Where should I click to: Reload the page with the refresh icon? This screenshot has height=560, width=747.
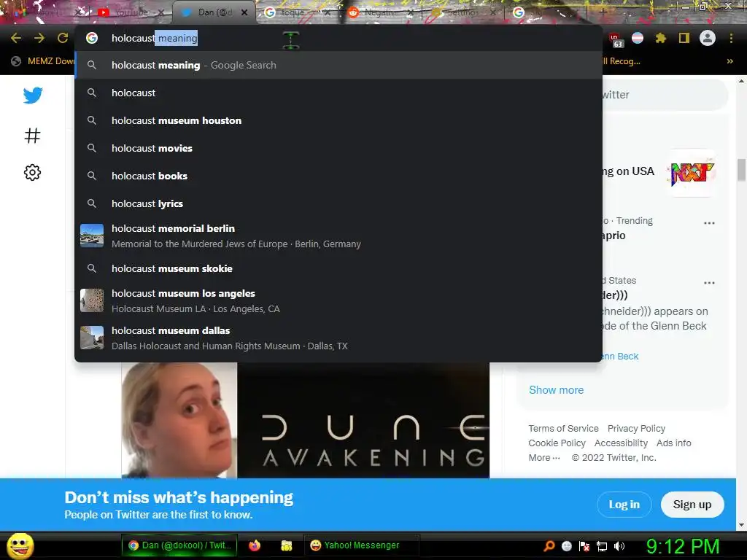tap(63, 38)
